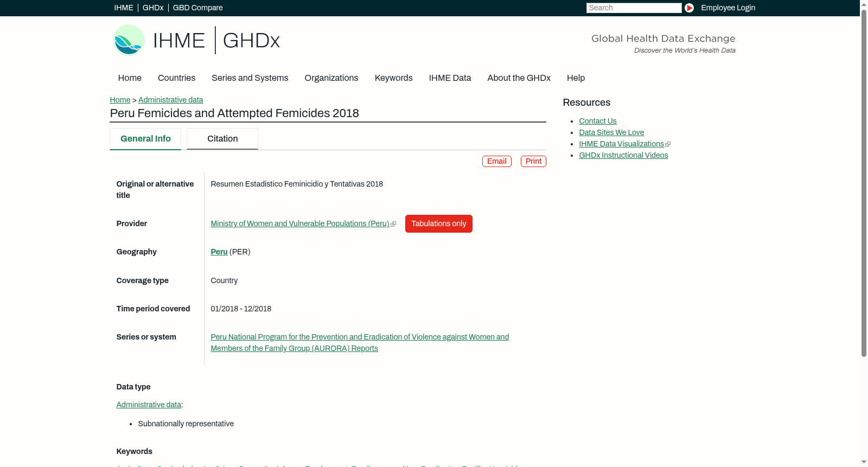Click the GHDx logo text in header

pyautogui.click(x=251, y=41)
